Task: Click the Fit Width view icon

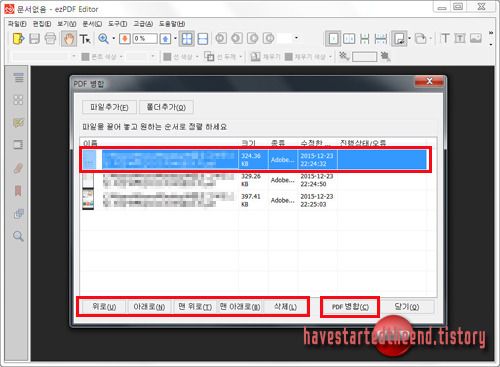Action: click(203, 39)
